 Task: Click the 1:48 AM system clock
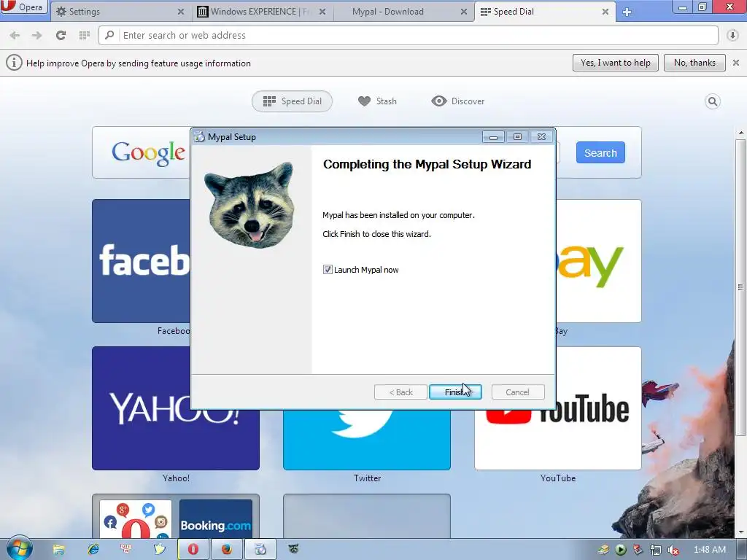[x=710, y=550]
